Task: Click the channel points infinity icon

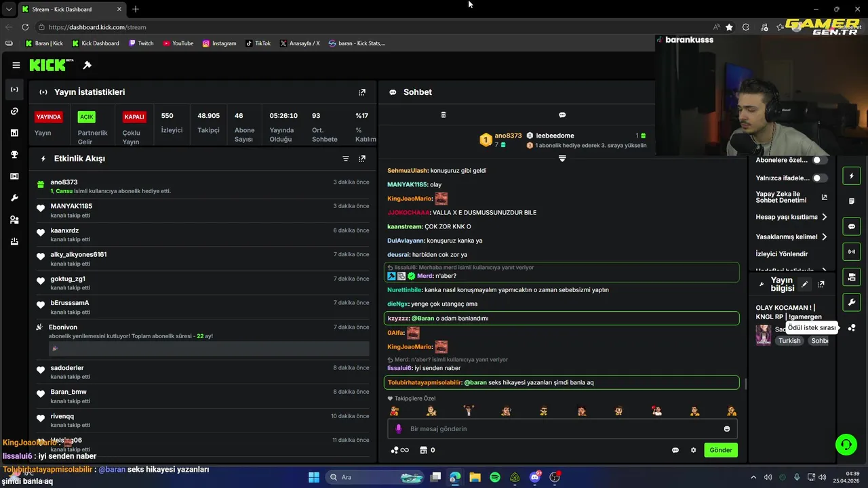Action: tap(400, 450)
